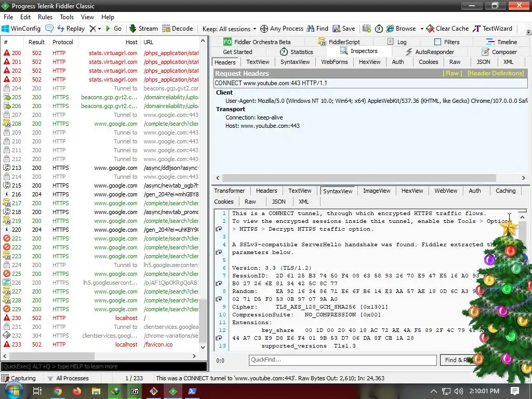Screen dimensions: 532x399
Task: Open the Tools menu
Action: (x=67, y=17)
